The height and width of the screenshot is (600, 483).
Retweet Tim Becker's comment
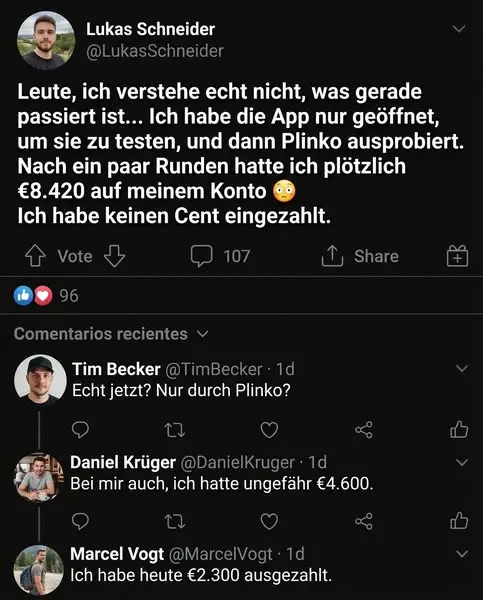click(175, 430)
